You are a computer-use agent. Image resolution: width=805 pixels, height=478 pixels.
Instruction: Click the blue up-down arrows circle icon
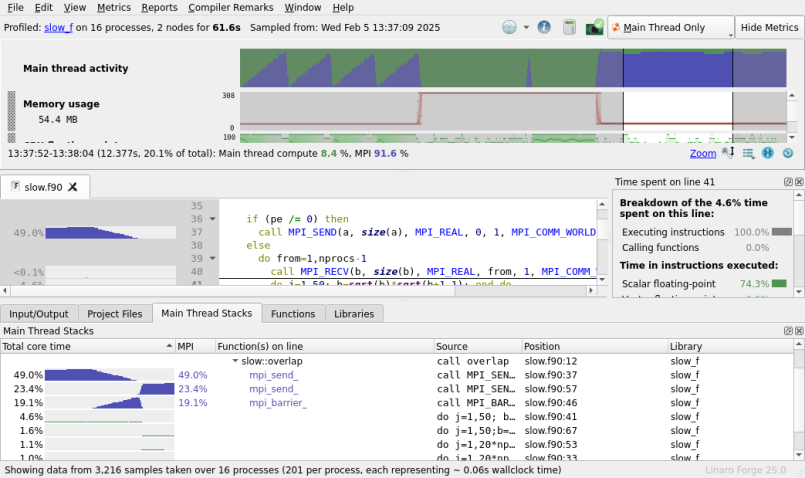768,153
